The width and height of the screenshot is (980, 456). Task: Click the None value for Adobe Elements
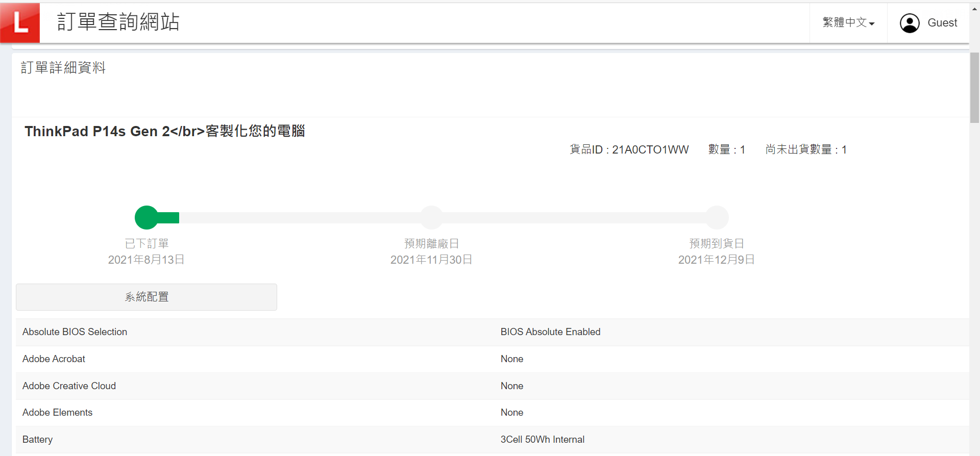pyautogui.click(x=512, y=413)
